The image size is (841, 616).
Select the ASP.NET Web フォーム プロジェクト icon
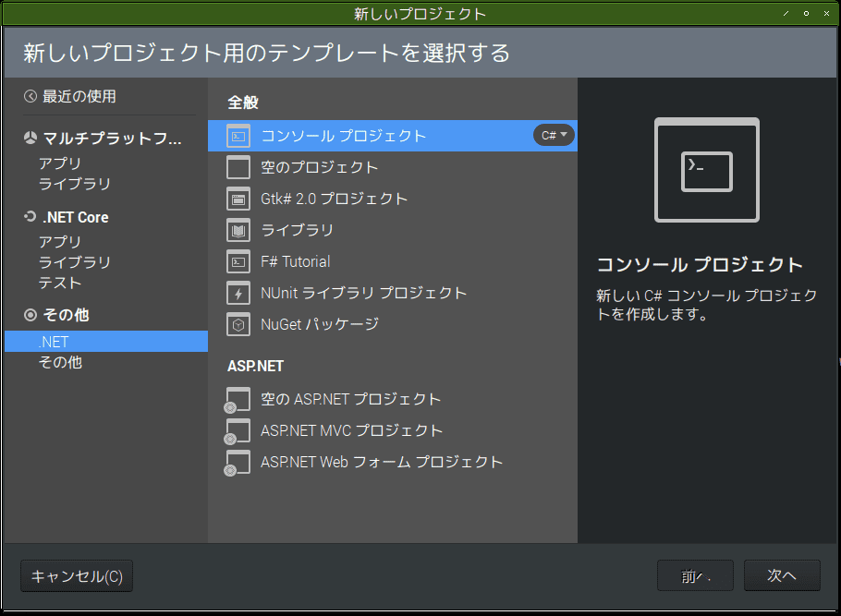coord(238,462)
